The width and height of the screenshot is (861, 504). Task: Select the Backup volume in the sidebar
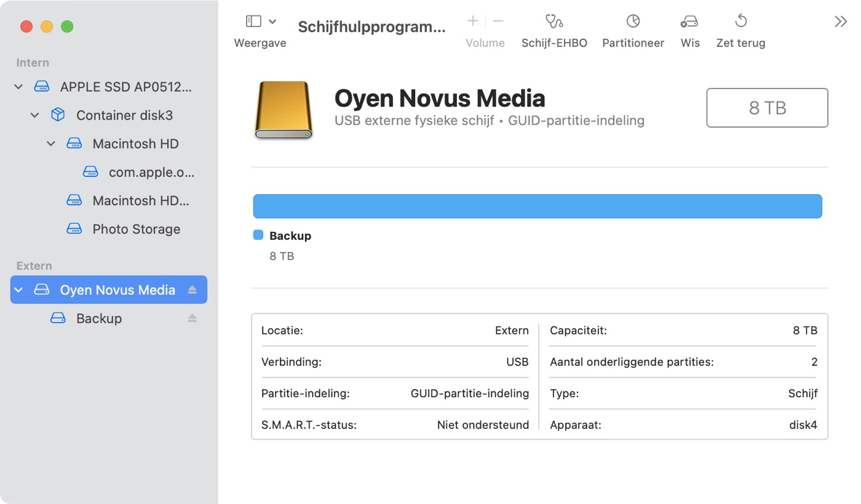[x=99, y=318]
